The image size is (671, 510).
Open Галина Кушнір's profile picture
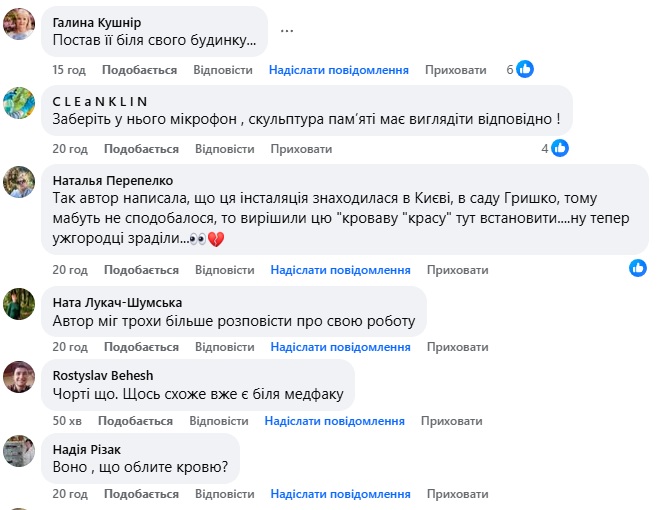(20, 24)
